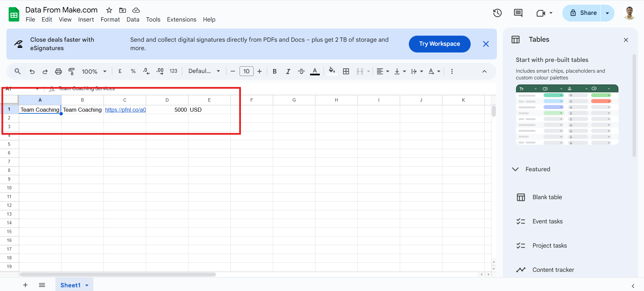Open the Google Sheets home icon
The height and width of the screenshot is (291, 644).
[x=14, y=14]
